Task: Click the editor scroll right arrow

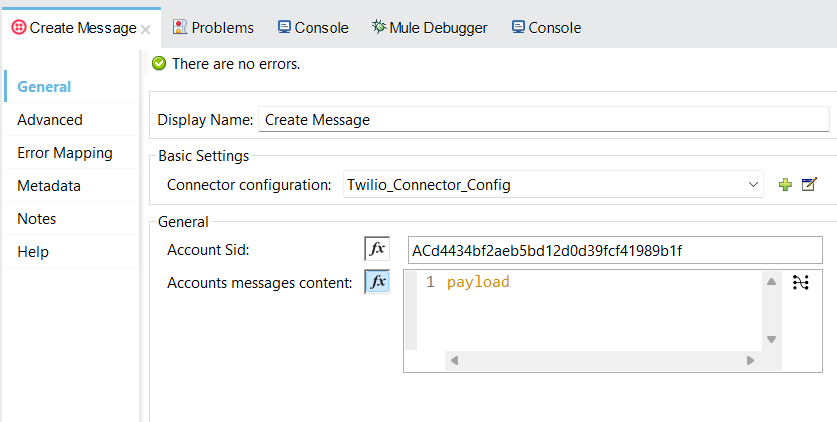Action: [751, 361]
